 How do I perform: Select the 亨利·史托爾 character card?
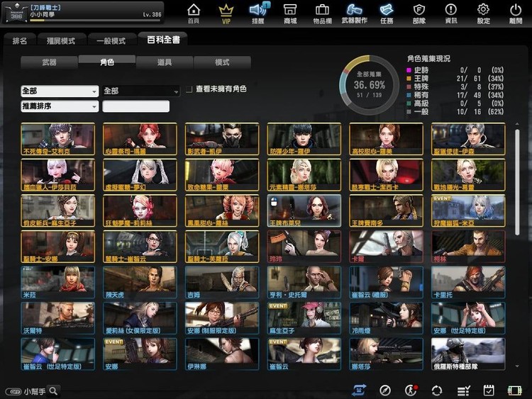[304, 282]
